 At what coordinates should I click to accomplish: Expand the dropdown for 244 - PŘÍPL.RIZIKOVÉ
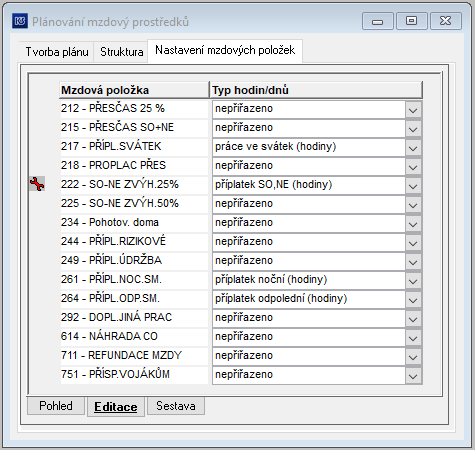click(413, 243)
